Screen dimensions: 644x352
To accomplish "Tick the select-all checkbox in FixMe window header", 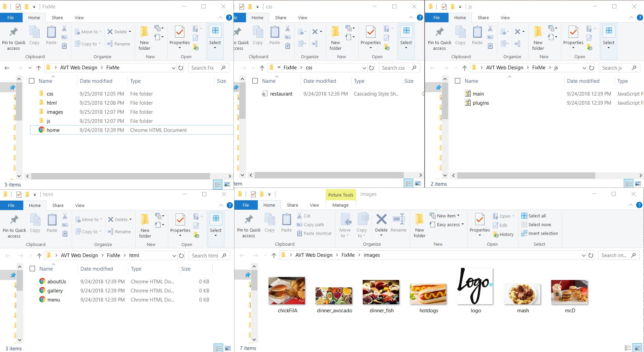I will point(32,81).
